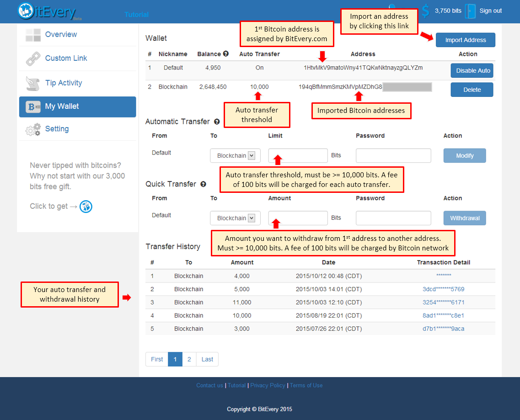This screenshot has width=520, height=420.
Task: Click the Overview grid icon
Action: coord(33,35)
